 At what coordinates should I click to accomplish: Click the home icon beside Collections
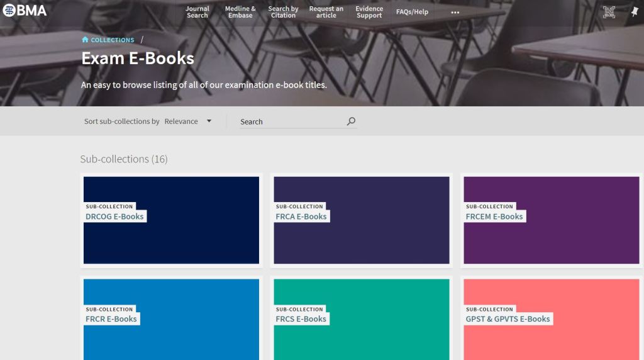(x=85, y=40)
